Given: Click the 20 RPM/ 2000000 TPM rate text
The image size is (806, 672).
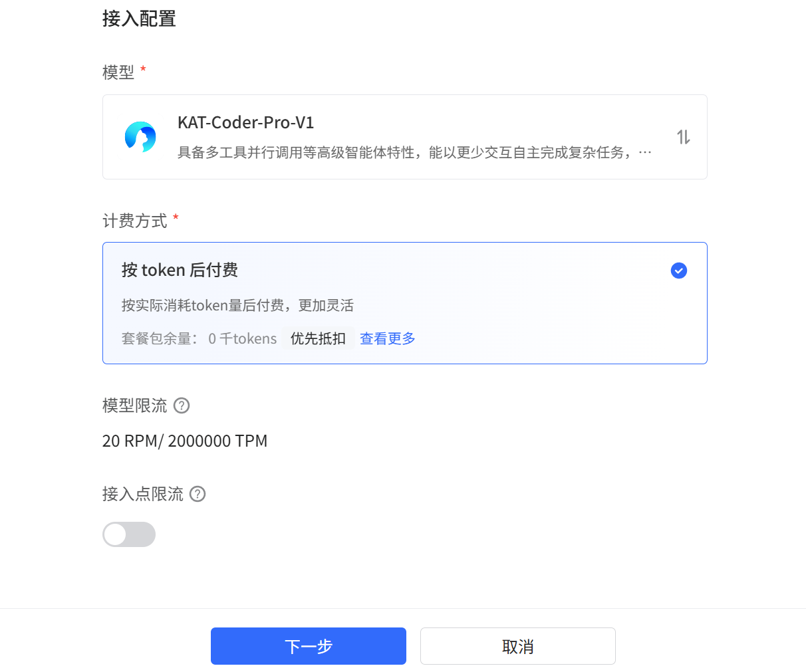Looking at the screenshot, I should click(x=185, y=441).
